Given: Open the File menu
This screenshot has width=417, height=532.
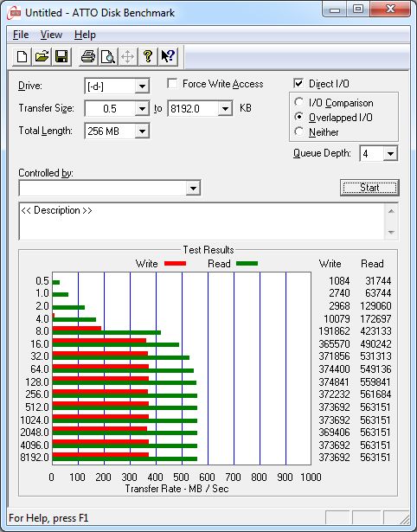Looking at the screenshot, I should pyautogui.click(x=21, y=35).
